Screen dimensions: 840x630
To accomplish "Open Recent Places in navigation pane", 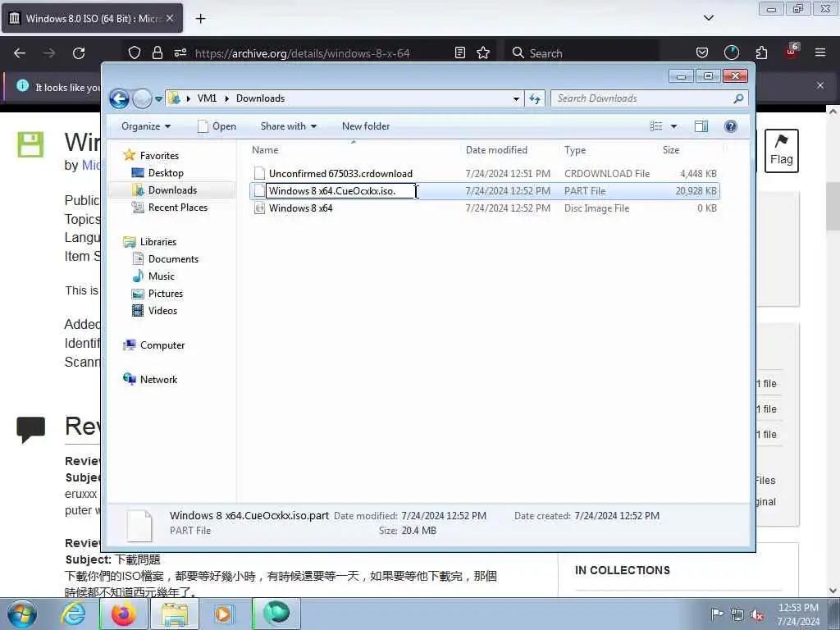I will pos(177,208).
